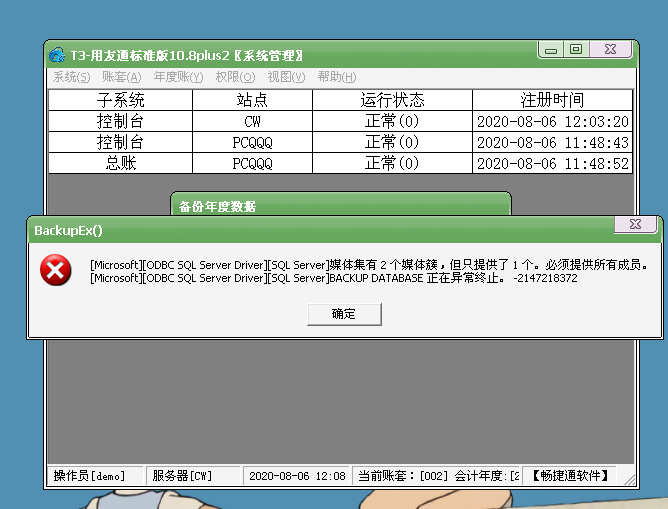Image resolution: width=668 pixels, height=509 pixels.
Task: Select the CW station cell
Action: [x=252, y=121]
